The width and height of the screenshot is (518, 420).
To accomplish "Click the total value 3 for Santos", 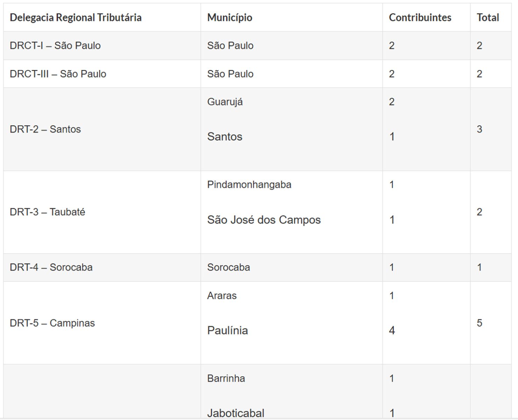I will [x=480, y=129].
